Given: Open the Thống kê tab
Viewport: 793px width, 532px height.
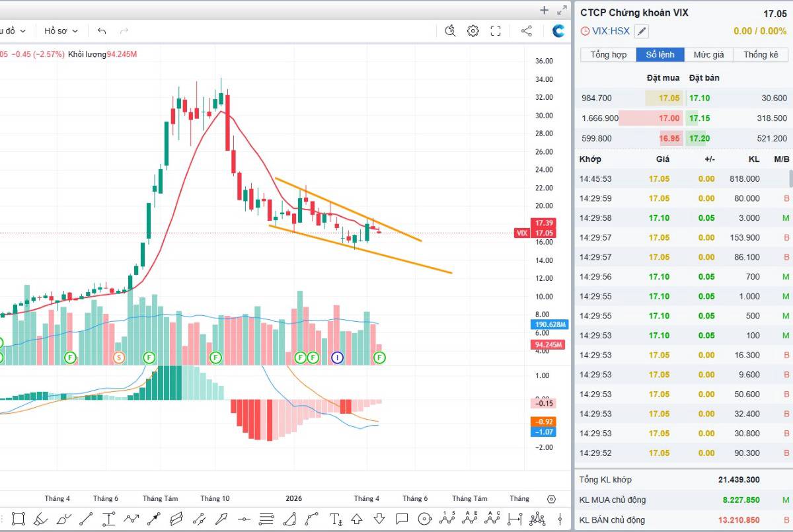Looking at the screenshot, I should (761, 55).
